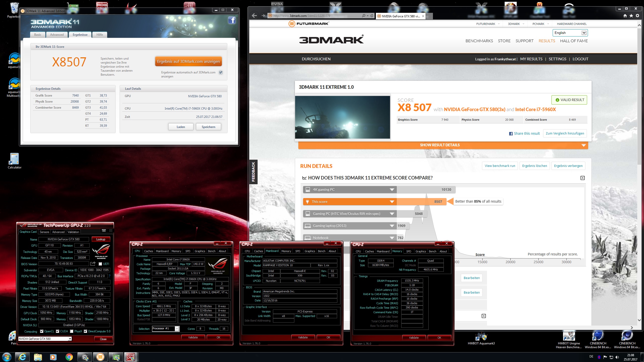644x362 pixels.
Task: Toggle the CUDA checkbox in GPU-Z
Action: [58, 331]
